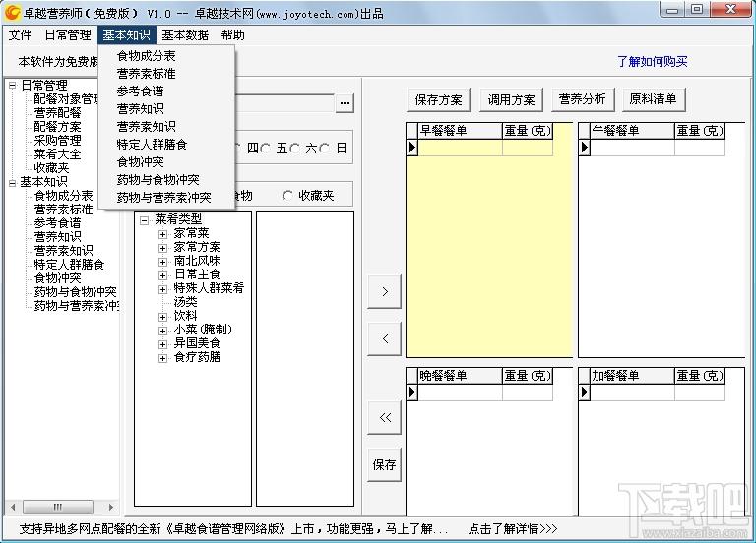
Task: Open the 日常管理 menu
Action: pos(68,34)
